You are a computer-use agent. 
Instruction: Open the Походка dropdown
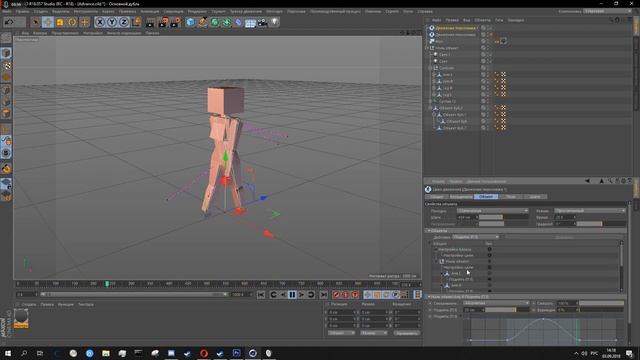492,211
